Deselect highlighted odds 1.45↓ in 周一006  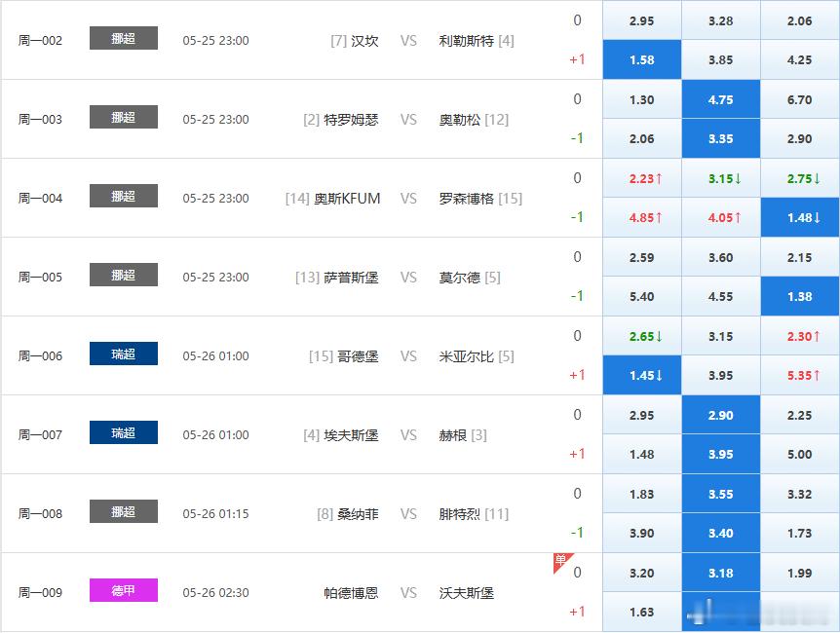(642, 375)
